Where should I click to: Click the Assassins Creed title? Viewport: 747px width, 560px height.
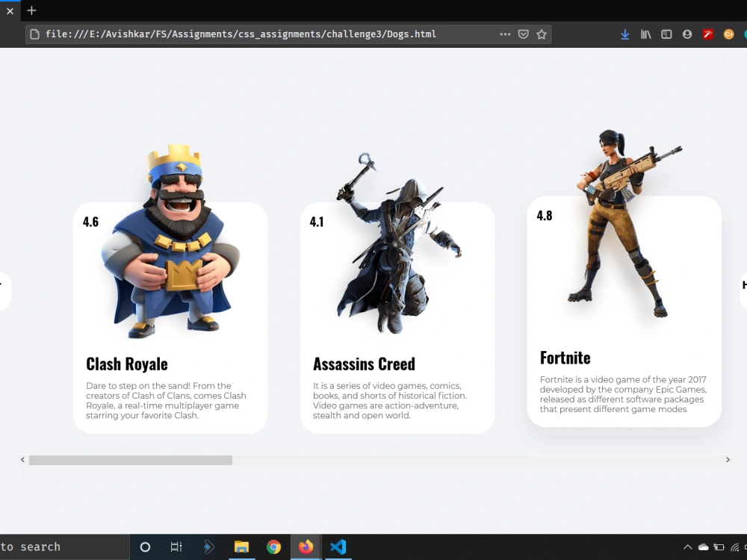point(364,364)
